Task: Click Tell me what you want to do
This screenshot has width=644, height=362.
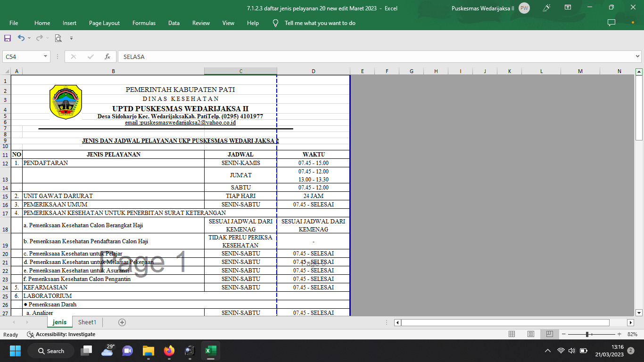Action: click(320, 23)
